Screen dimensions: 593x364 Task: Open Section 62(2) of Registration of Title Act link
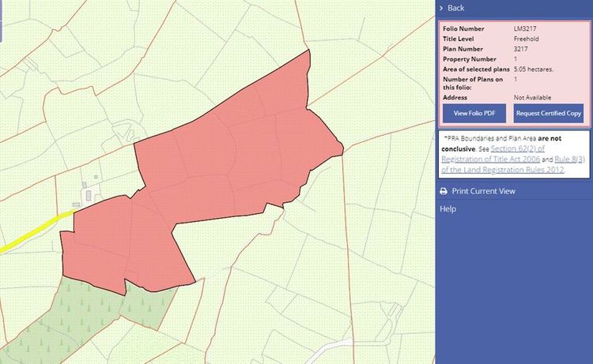click(493, 154)
